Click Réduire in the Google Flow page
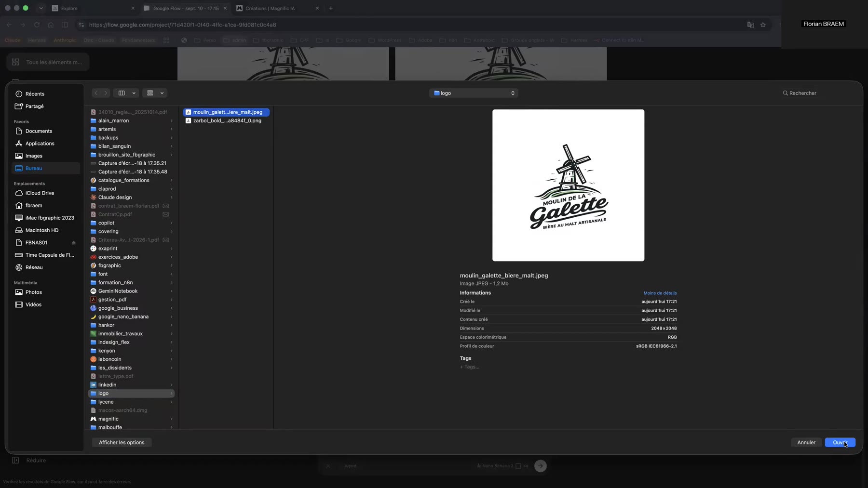This screenshot has height=488, width=868. pyautogui.click(x=29, y=461)
